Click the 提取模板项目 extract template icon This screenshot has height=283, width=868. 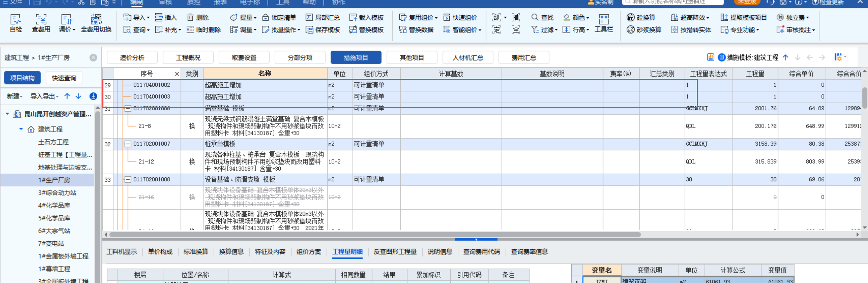(724, 18)
